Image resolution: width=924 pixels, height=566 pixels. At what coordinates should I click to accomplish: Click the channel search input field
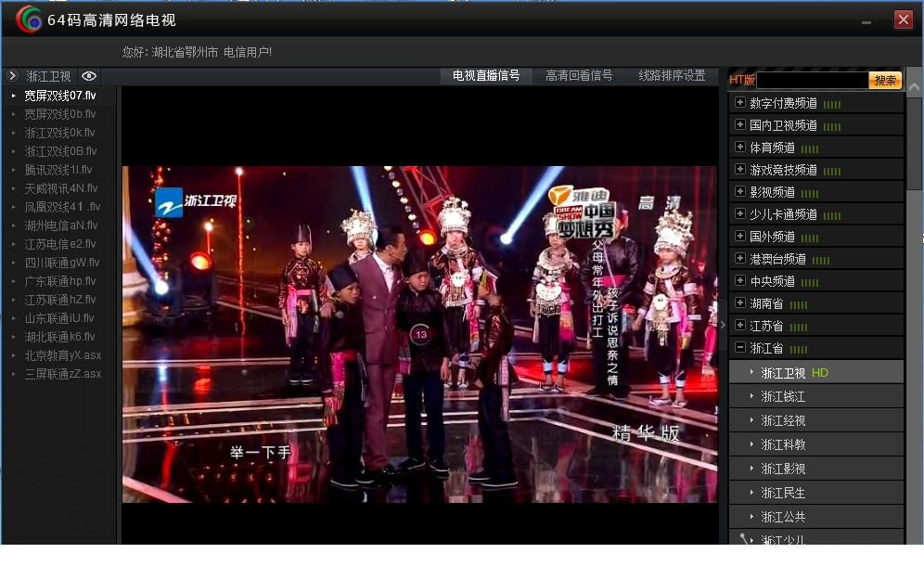(x=812, y=80)
